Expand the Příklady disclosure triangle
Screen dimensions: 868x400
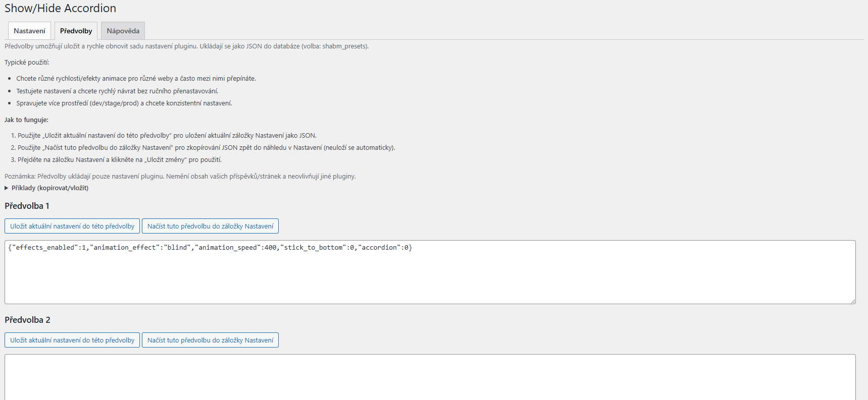[7, 188]
